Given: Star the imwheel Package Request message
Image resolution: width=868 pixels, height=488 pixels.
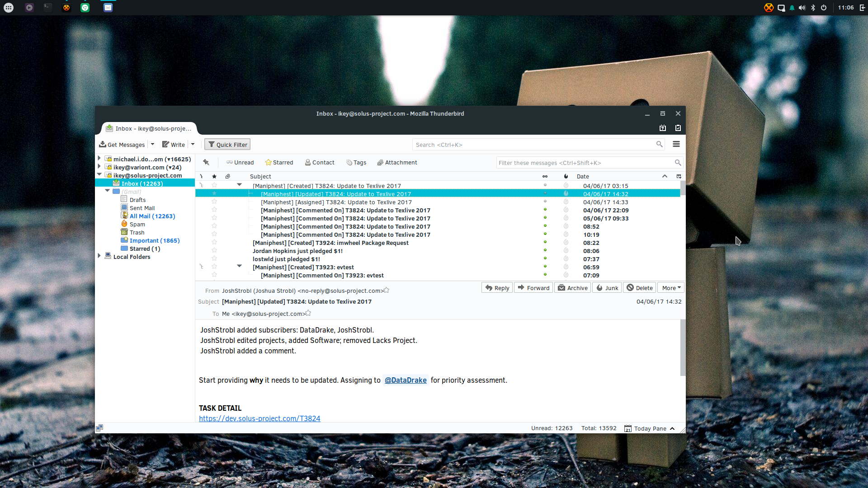Looking at the screenshot, I should point(214,243).
